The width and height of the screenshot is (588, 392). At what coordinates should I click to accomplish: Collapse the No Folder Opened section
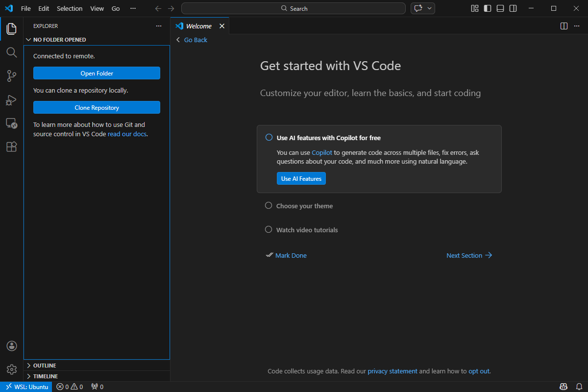[x=59, y=40]
